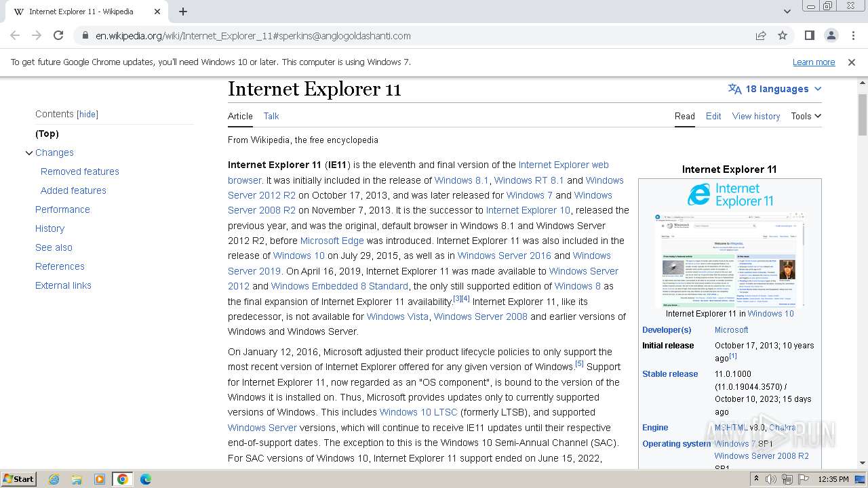Go to Added features section
Screen dimensions: 868x488
[73, 190]
